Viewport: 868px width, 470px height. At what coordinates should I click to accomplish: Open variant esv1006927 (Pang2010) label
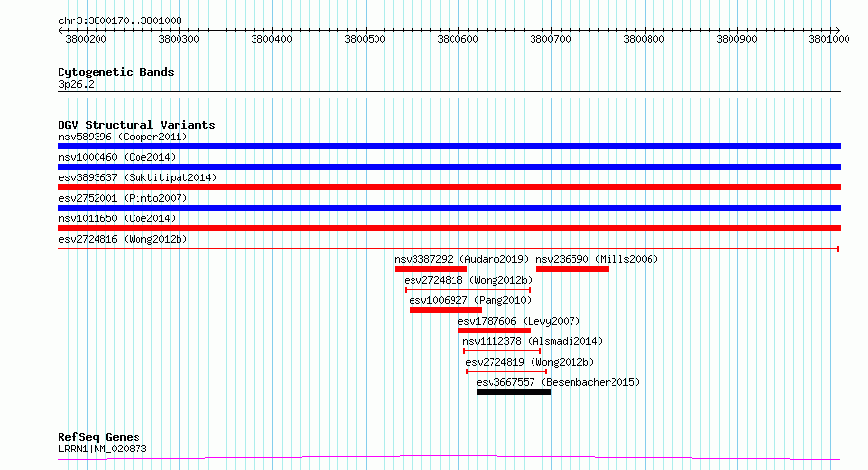click(470, 300)
